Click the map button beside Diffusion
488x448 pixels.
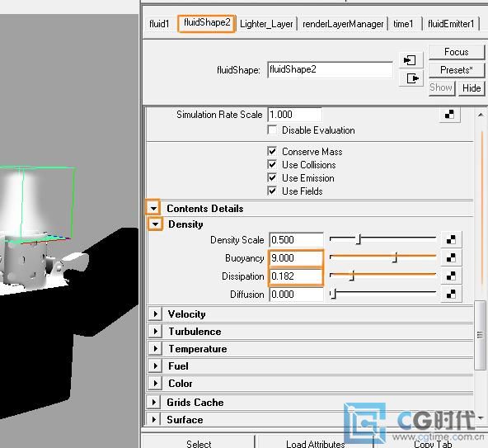451,294
